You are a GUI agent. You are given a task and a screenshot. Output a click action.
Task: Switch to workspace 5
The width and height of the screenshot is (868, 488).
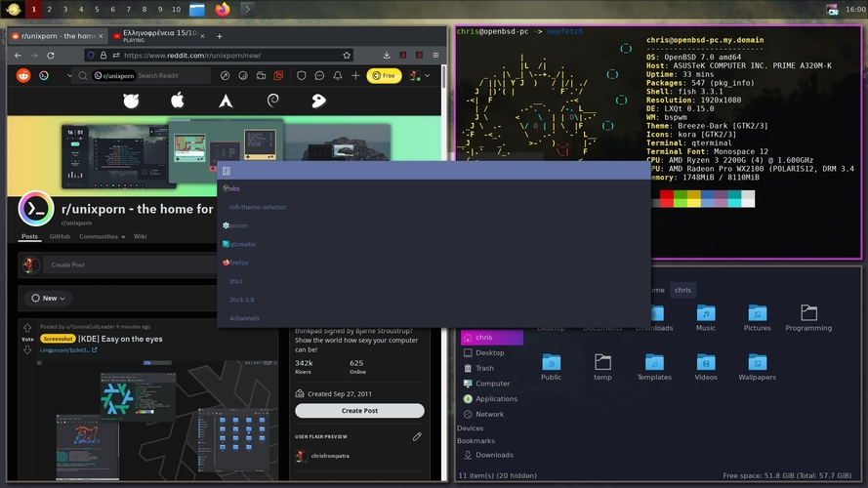[x=97, y=10]
